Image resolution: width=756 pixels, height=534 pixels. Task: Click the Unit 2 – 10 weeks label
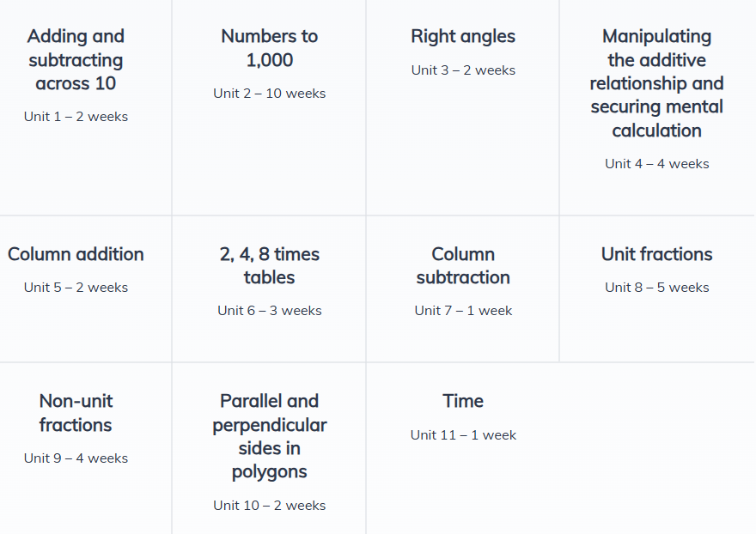point(269,94)
